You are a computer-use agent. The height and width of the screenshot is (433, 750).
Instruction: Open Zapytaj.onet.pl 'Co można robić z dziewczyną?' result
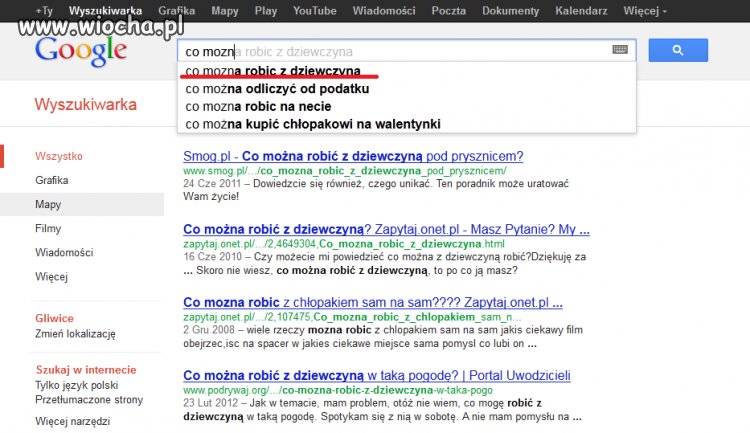(x=386, y=229)
